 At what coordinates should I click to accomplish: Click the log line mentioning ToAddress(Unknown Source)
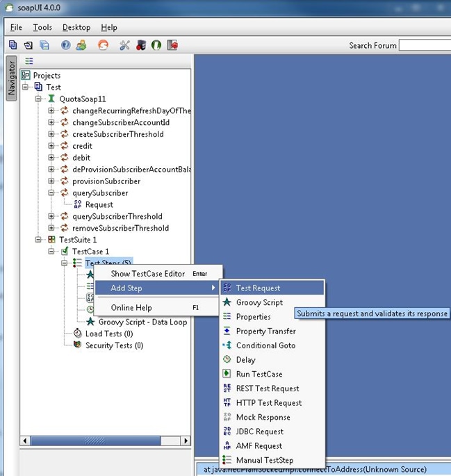point(323,470)
